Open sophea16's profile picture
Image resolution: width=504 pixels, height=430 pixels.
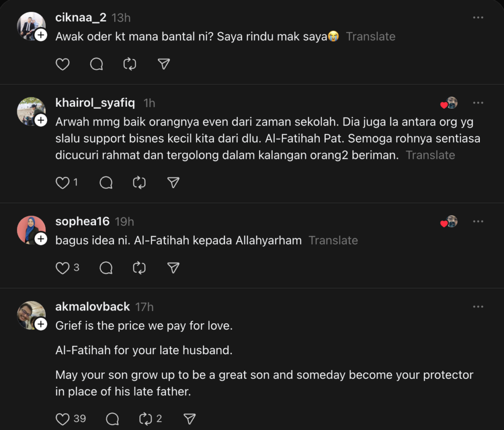[x=31, y=229]
